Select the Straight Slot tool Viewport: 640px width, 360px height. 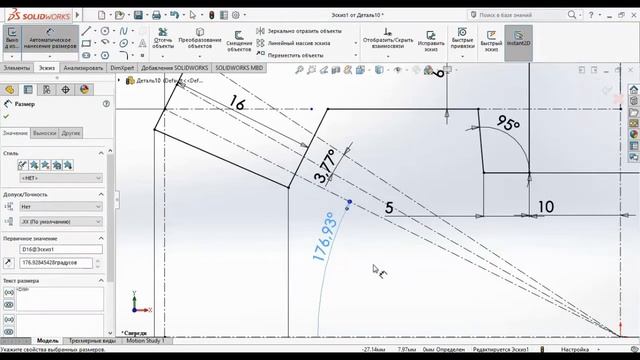[x=86, y=55]
